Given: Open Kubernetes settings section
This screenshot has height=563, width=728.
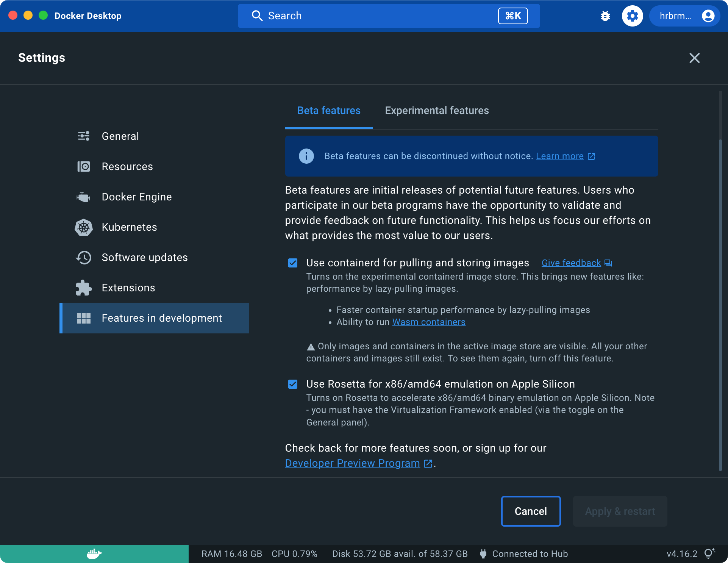Looking at the screenshot, I should tap(129, 227).
